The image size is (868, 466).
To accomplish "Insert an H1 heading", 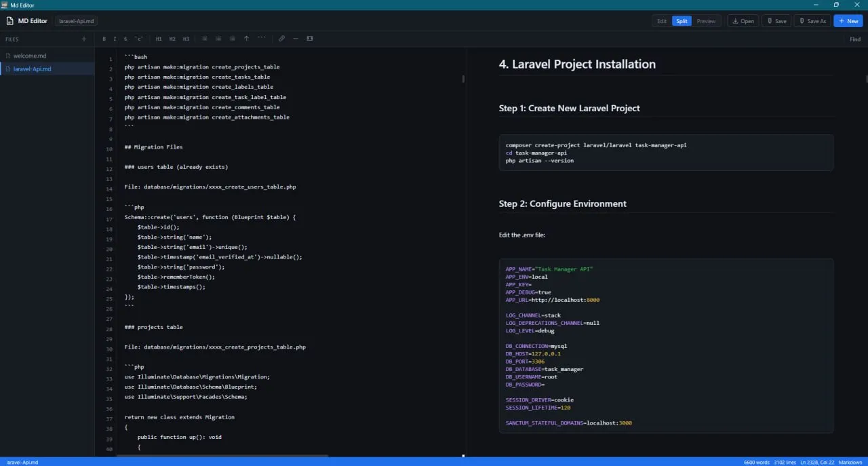I will pos(159,39).
